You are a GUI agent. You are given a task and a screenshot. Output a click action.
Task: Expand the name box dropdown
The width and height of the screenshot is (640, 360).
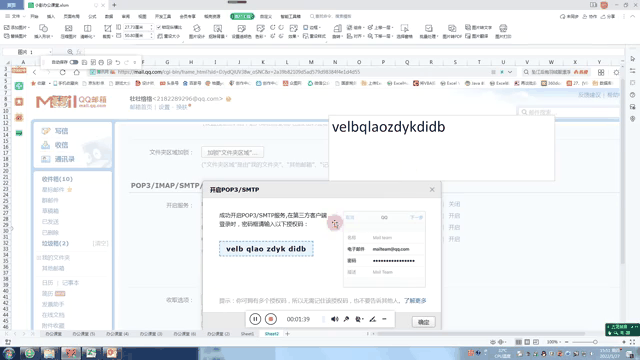[x=50, y=52]
